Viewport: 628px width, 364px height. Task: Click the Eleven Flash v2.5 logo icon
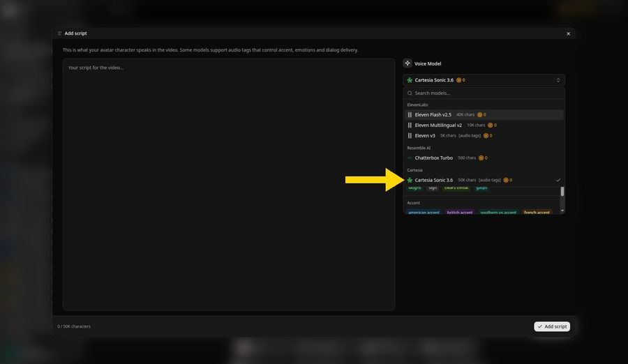(x=410, y=114)
